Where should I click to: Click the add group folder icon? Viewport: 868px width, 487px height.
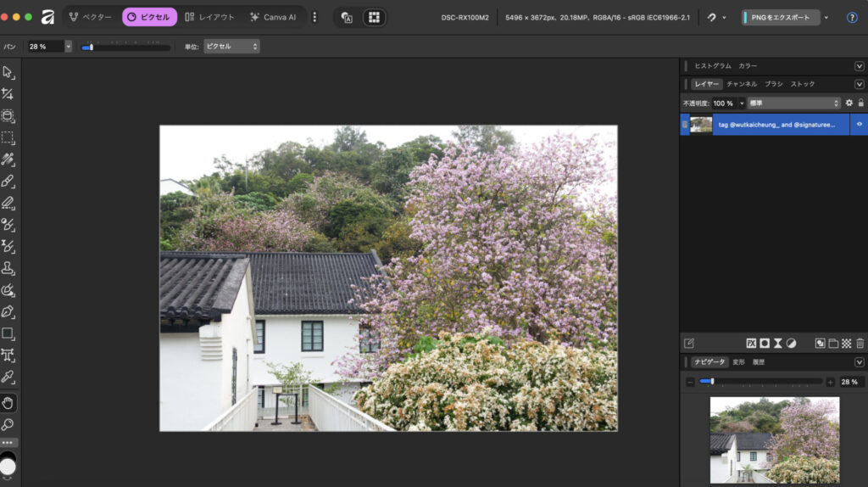coord(833,343)
